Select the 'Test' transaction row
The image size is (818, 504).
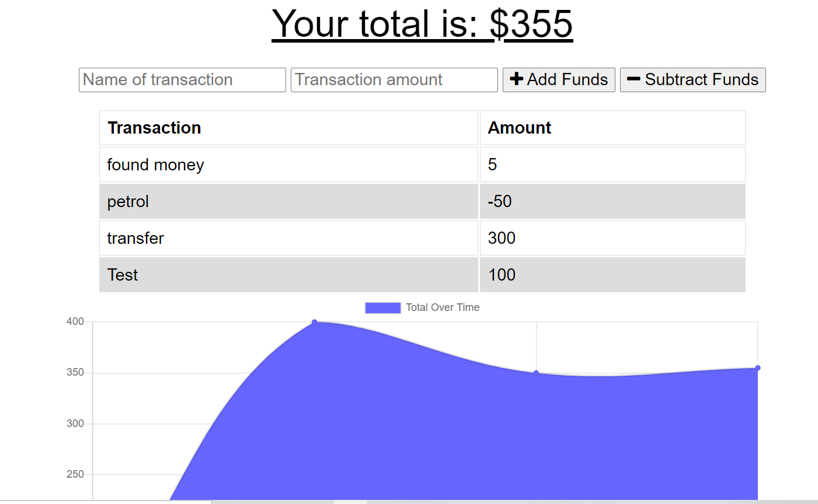coord(288,275)
